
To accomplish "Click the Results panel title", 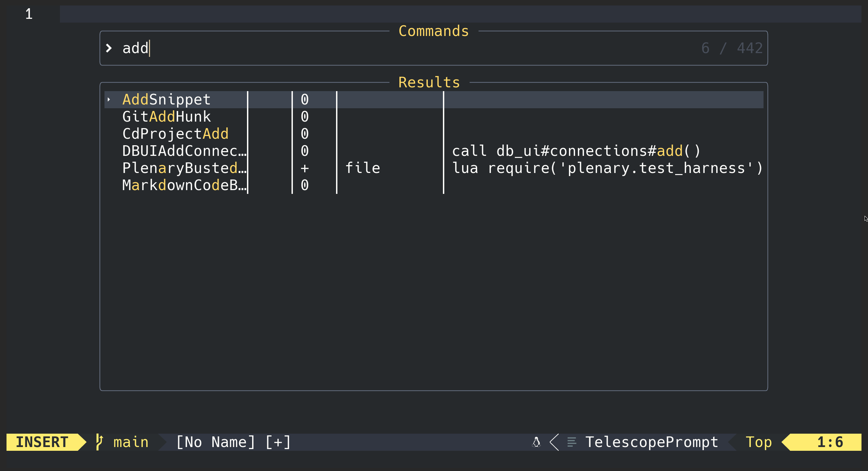I will 429,82.
